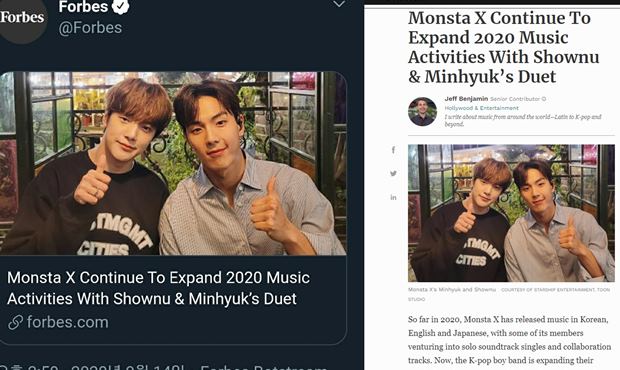Click Jeff Benjamin's author avatar photo
620x370 pixels.
coord(422,112)
